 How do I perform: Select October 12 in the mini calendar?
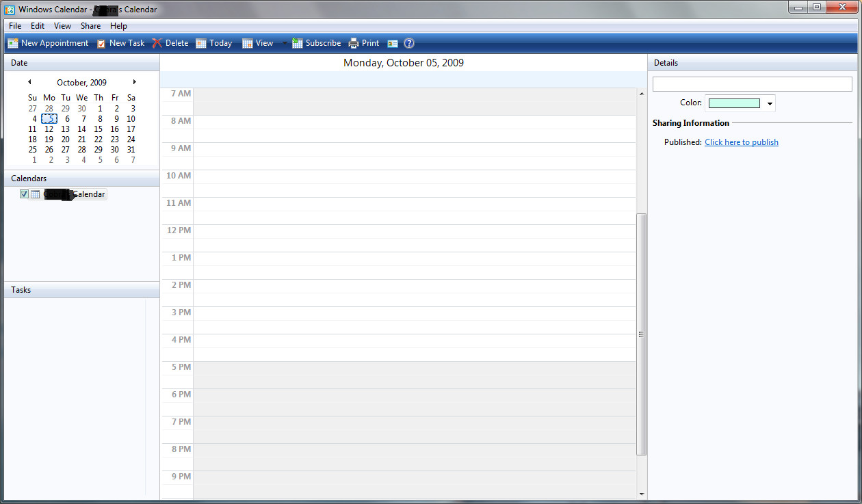(x=49, y=129)
